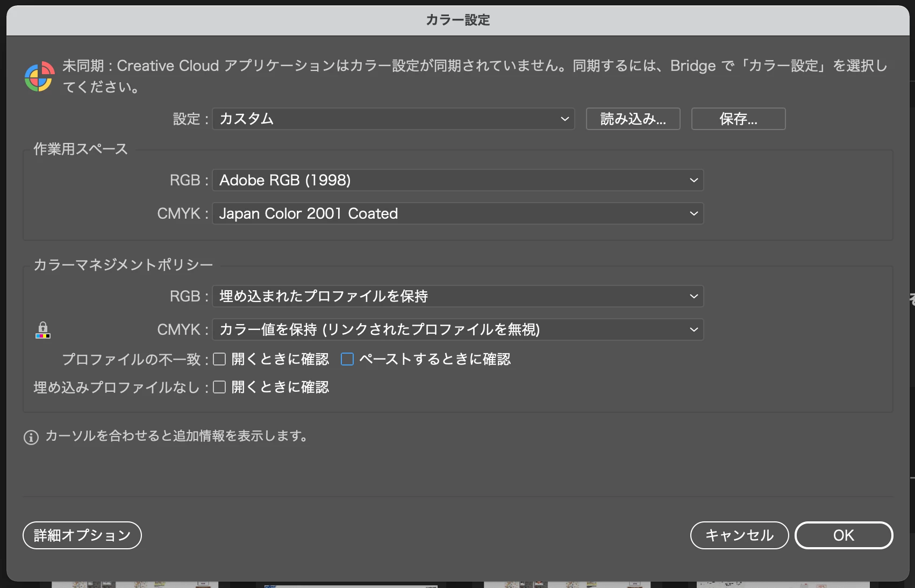Image resolution: width=915 pixels, height=588 pixels.
Task: Click the 保存... button
Action: 739,119
